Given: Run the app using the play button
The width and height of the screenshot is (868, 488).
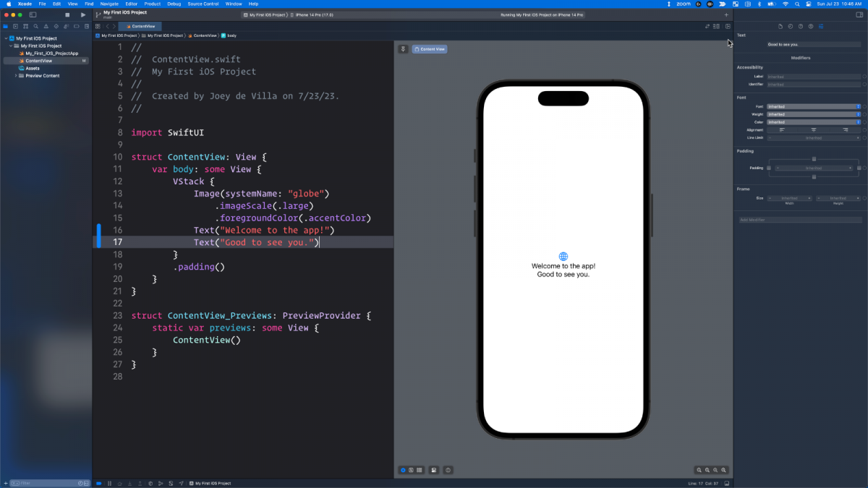Looking at the screenshot, I should [x=82, y=14].
